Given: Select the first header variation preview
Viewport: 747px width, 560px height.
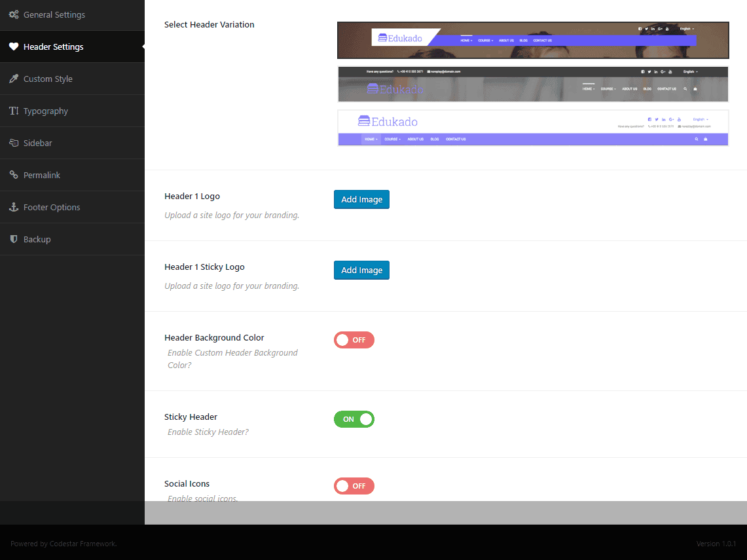Looking at the screenshot, I should pyautogui.click(x=532, y=40).
